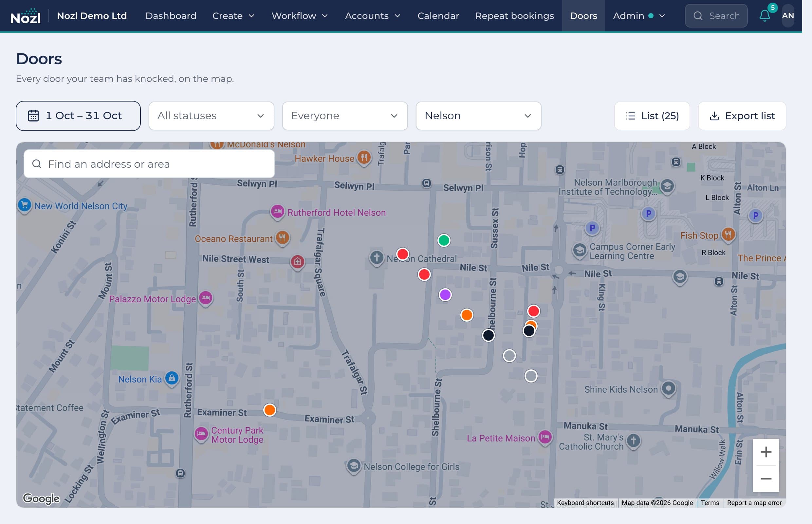Zoom in on the map
Screen dimensions: 812x524
[x=766, y=452]
